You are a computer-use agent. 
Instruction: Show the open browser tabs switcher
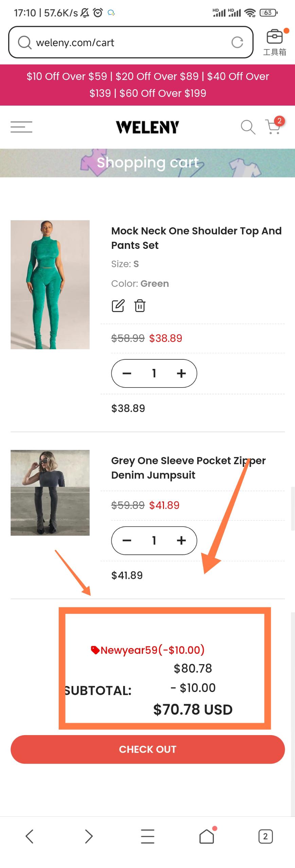point(265,836)
